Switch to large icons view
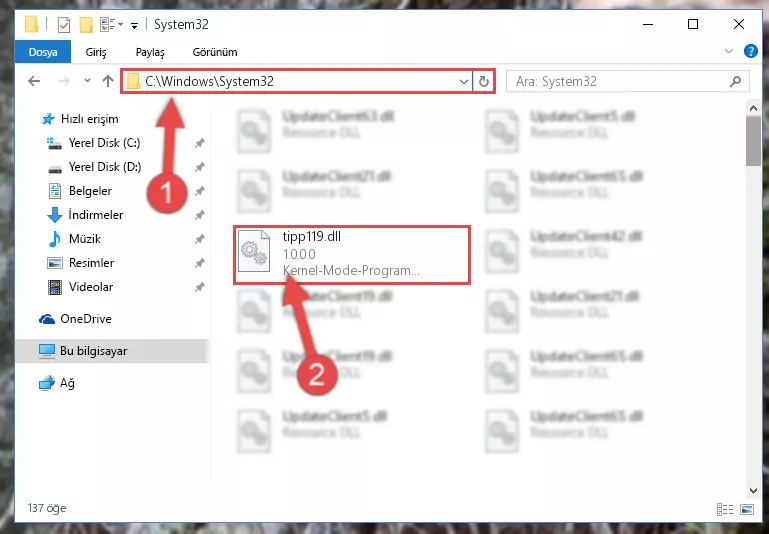This screenshot has height=534, width=769. pyautogui.click(x=747, y=509)
